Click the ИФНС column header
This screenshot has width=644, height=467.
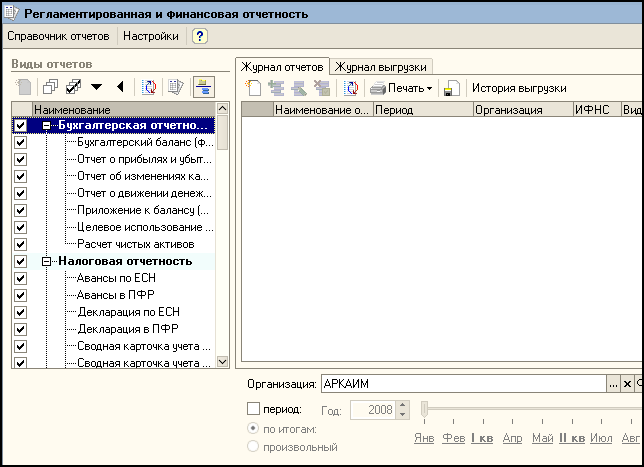[597, 110]
